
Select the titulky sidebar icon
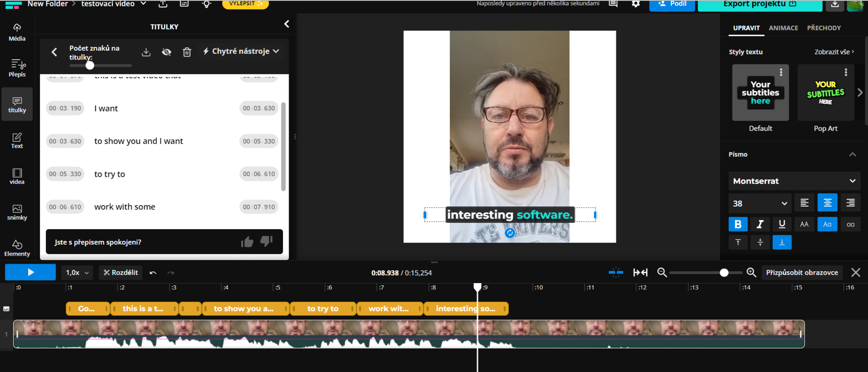pos(17,104)
